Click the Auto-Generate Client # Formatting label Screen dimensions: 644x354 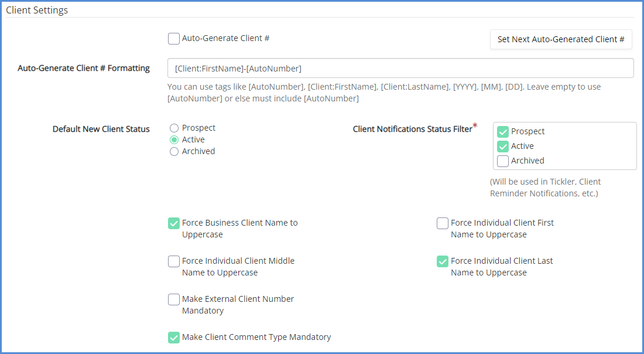click(x=84, y=68)
